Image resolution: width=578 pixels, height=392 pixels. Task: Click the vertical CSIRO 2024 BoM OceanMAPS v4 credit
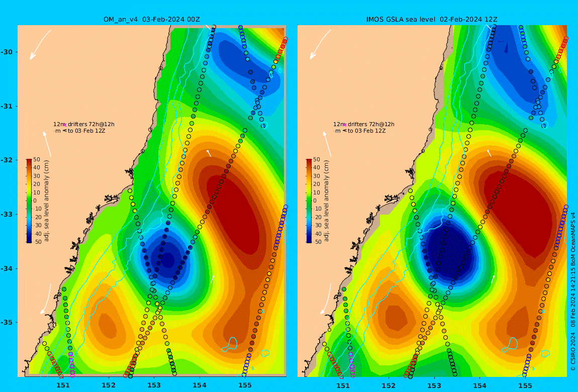point(573,291)
